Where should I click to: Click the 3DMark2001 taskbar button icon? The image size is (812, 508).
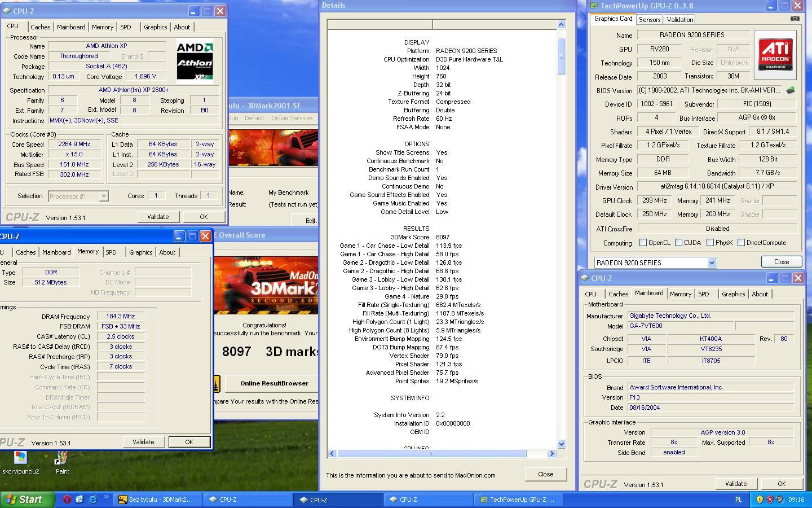coord(122,500)
